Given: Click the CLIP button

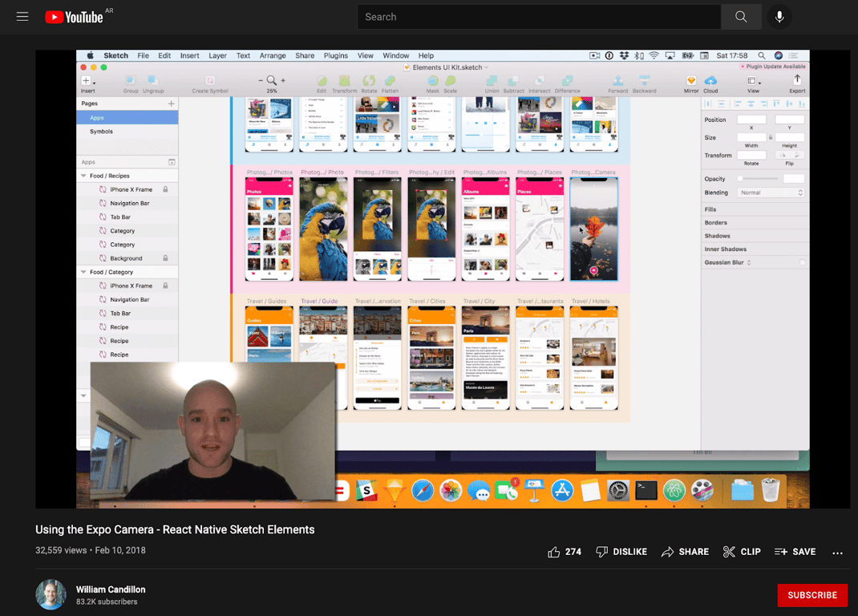Looking at the screenshot, I should (x=742, y=552).
